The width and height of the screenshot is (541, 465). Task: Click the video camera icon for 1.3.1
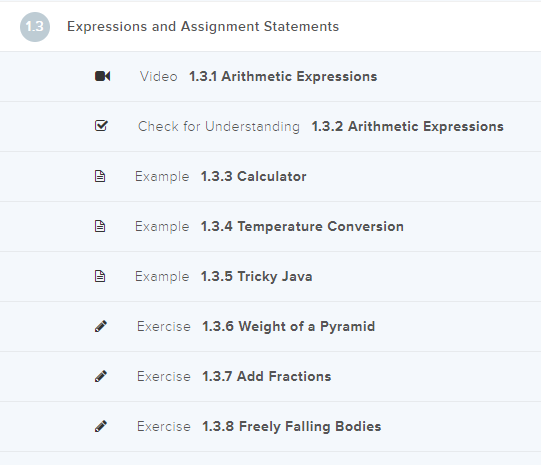click(102, 76)
